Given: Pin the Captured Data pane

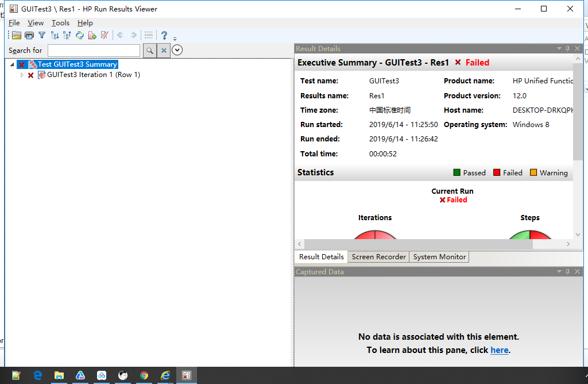Looking at the screenshot, I should pos(568,271).
